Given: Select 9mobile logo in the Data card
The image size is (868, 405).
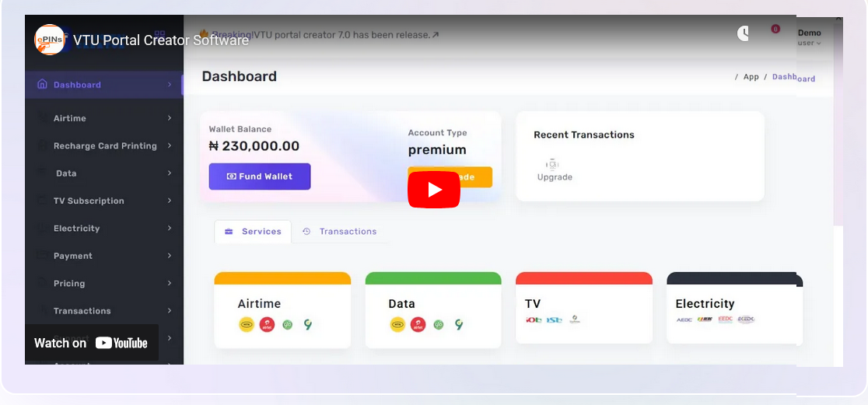Looking at the screenshot, I should click(459, 325).
